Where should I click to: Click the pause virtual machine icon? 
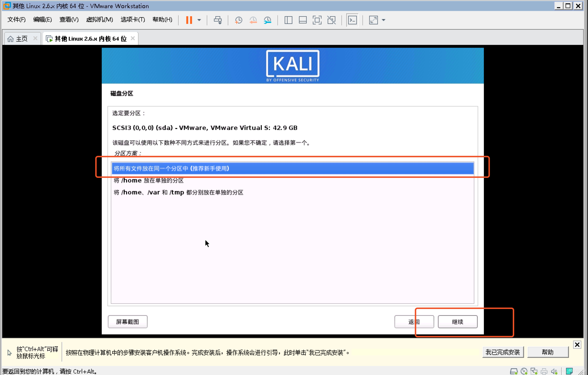(189, 20)
